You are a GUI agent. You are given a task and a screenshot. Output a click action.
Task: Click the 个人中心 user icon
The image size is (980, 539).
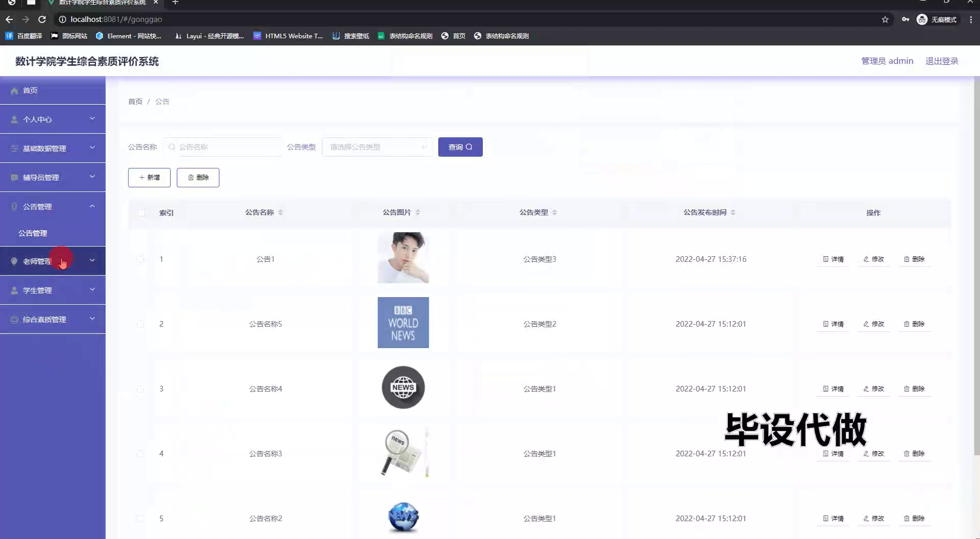click(14, 119)
